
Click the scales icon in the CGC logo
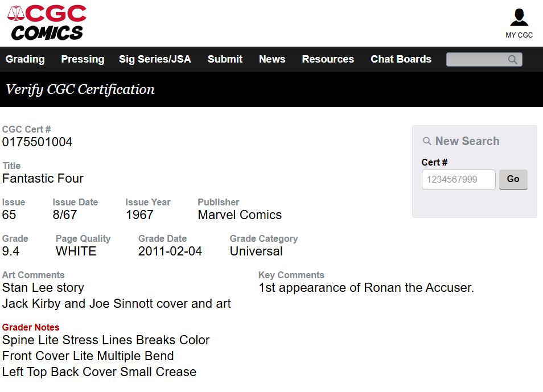(x=16, y=13)
